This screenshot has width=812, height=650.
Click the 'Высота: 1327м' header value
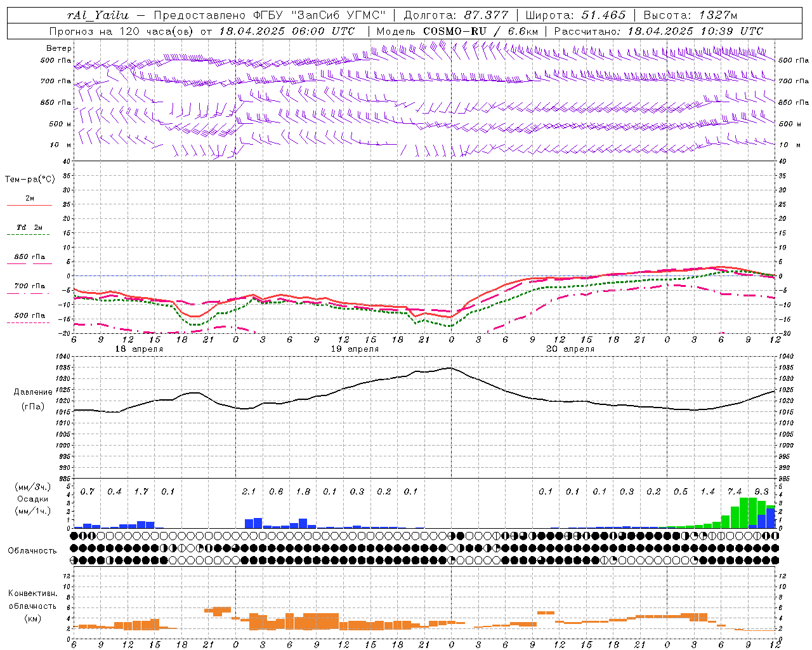tap(690, 15)
